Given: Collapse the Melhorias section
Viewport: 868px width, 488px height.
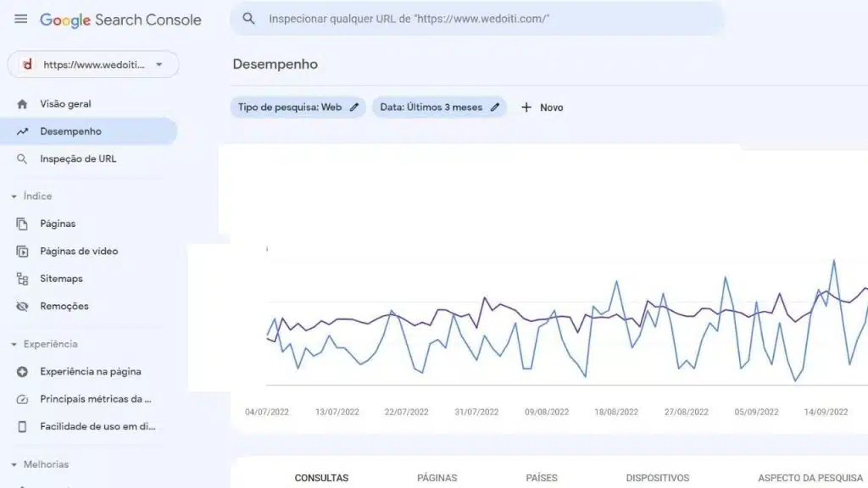Looking at the screenshot, I should (x=14, y=465).
